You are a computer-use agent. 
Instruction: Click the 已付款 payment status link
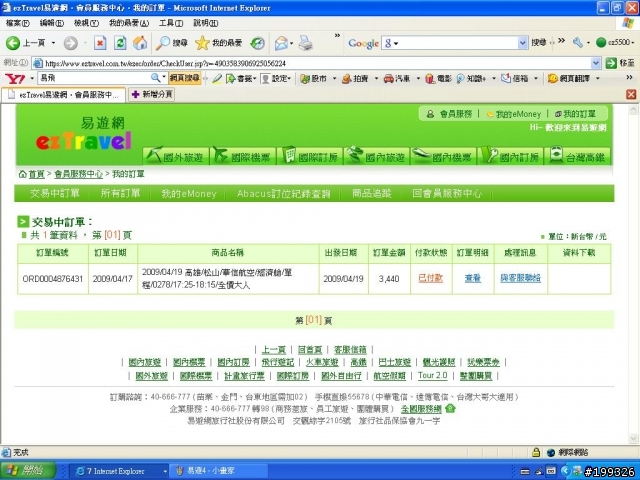tap(431, 278)
